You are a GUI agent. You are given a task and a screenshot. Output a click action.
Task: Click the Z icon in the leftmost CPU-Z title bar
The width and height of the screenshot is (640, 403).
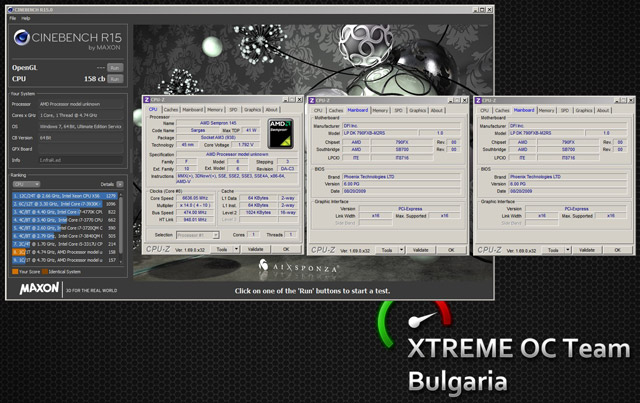147,100
